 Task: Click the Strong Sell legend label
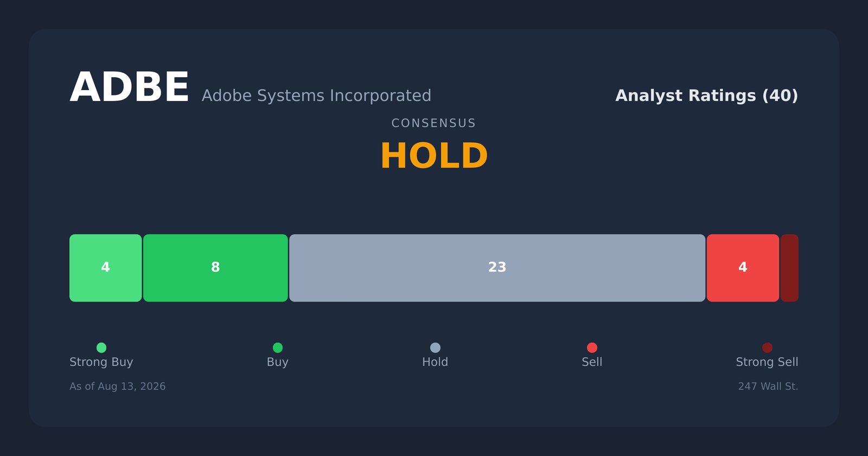[x=767, y=362]
